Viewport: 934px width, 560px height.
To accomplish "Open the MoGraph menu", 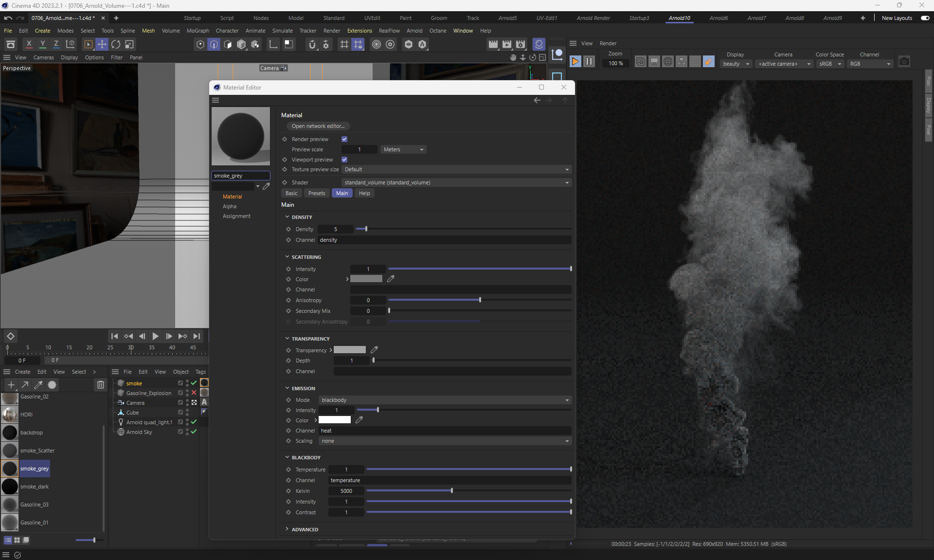I will coord(198,31).
